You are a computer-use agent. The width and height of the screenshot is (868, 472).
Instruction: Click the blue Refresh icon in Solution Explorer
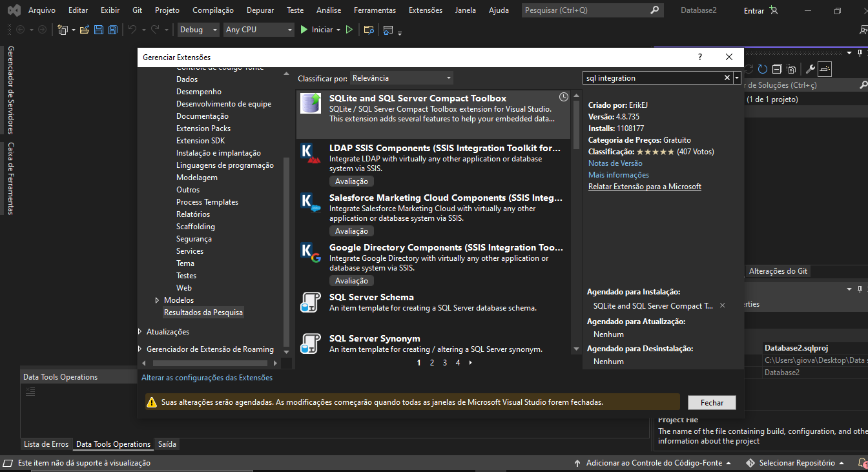(x=763, y=69)
